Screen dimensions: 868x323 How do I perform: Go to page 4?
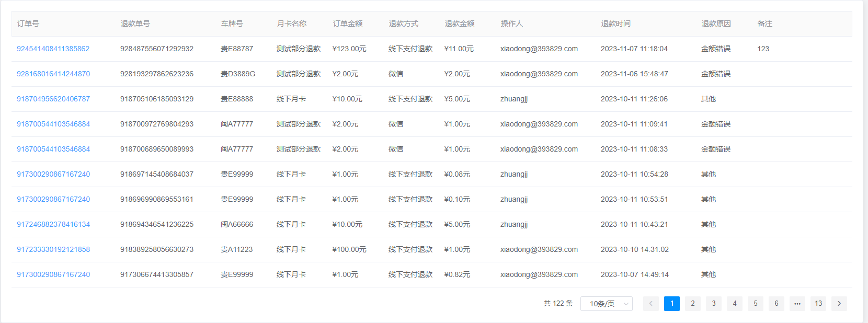click(x=734, y=304)
